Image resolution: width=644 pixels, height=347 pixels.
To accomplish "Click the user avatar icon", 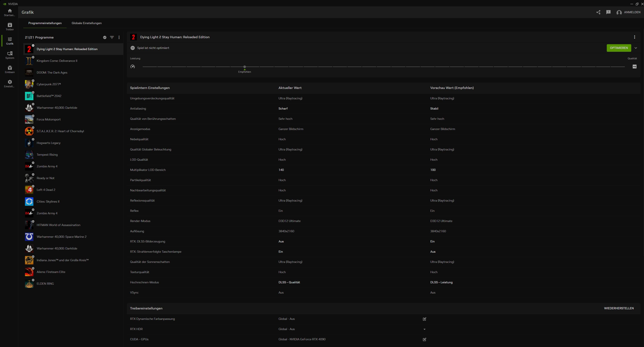I will tap(619, 13).
